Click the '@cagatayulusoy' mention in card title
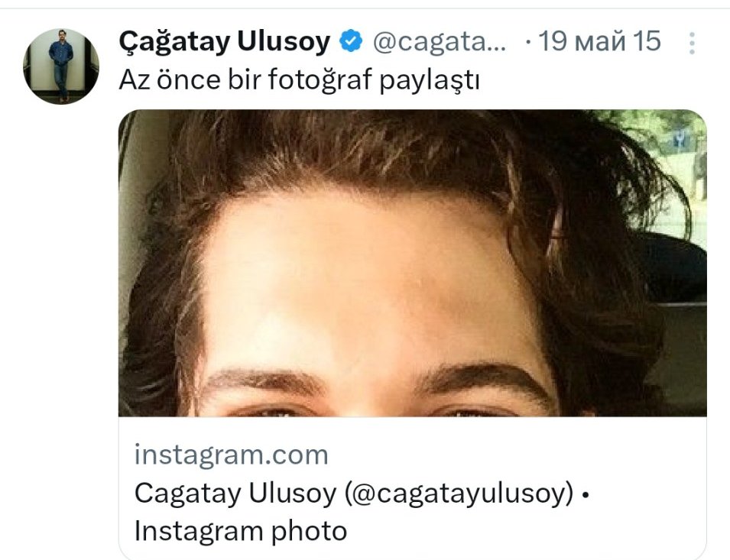This screenshot has width=730, height=560. pyautogui.click(x=459, y=493)
